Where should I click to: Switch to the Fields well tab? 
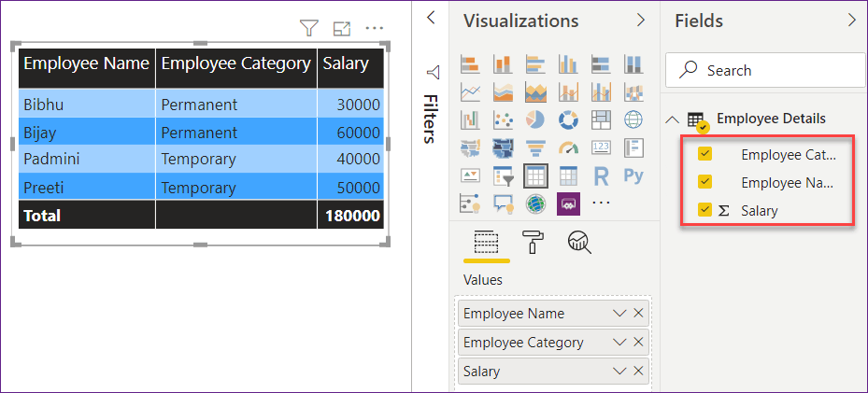tap(487, 242)
